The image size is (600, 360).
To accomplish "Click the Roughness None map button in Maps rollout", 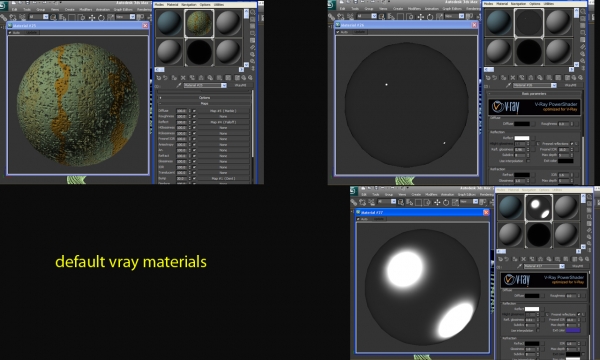I will click(x=223, y=116).
